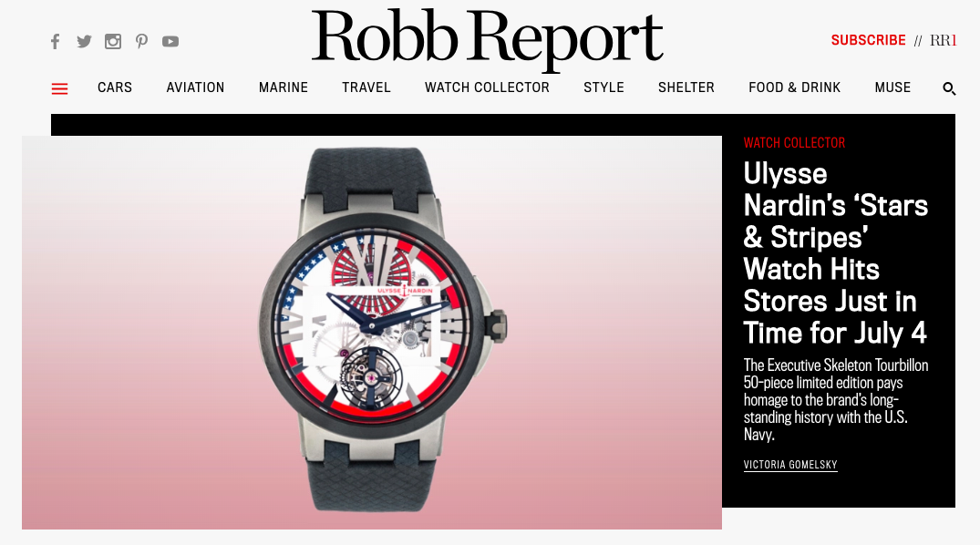The width and height of the screenshot is (980, 545).
Task: Navigate to the Travel section
Action: [366, 87]
